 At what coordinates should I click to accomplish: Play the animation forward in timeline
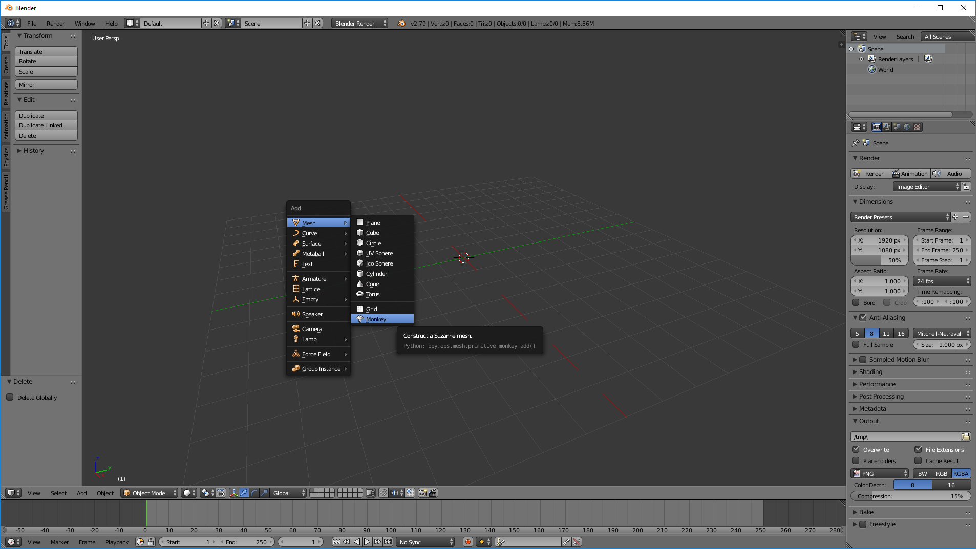[x=367, y=542]
